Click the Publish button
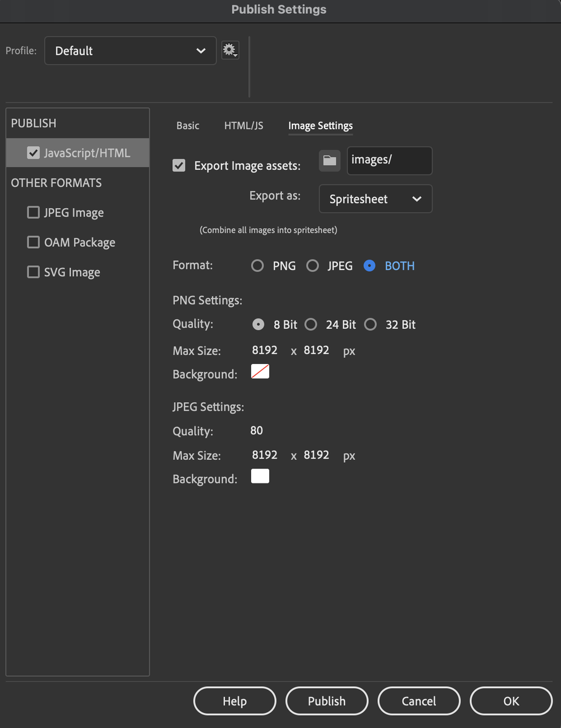 click(x=326, y=701)
